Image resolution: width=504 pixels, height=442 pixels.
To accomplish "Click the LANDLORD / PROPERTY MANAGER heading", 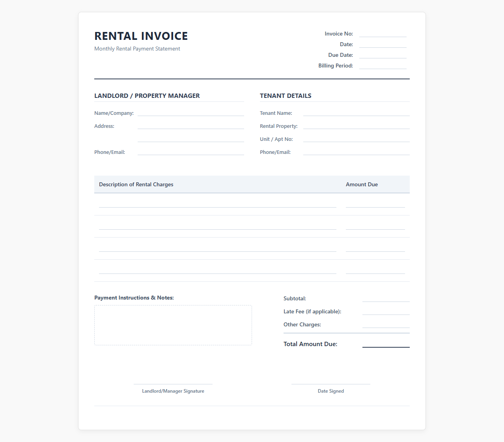I will click(x=147, y=96).
